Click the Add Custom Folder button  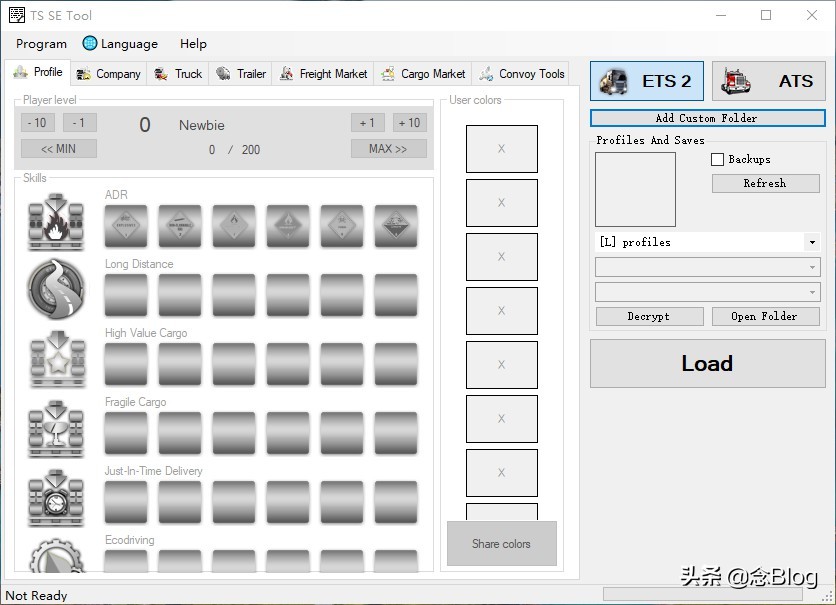click(x=706, y=118)
